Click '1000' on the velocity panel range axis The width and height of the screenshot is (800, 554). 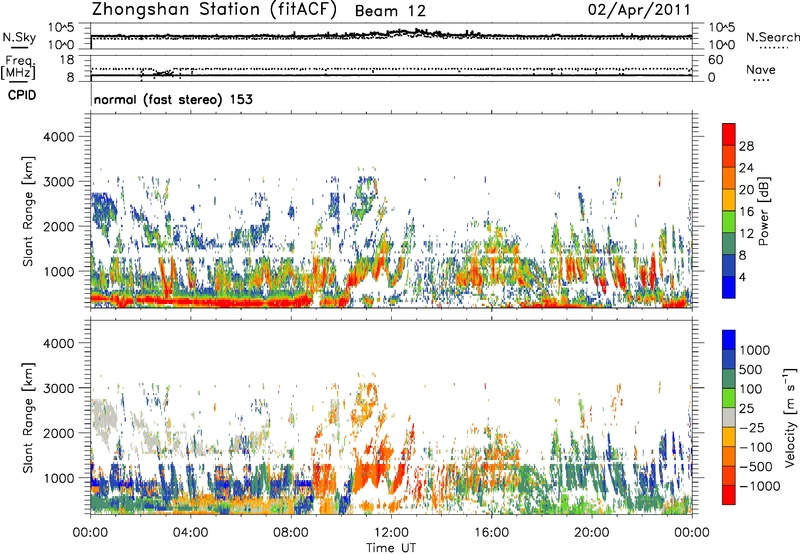point(58,478)
